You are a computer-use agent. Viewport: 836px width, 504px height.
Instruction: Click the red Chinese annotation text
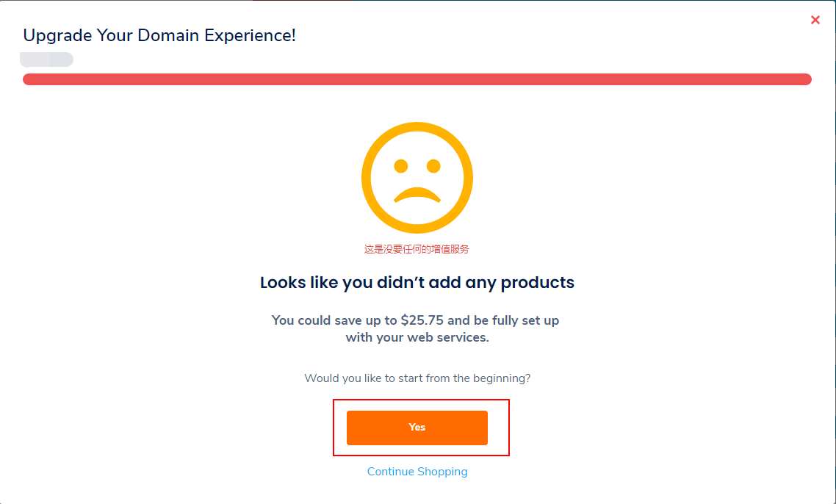point(417,249)
